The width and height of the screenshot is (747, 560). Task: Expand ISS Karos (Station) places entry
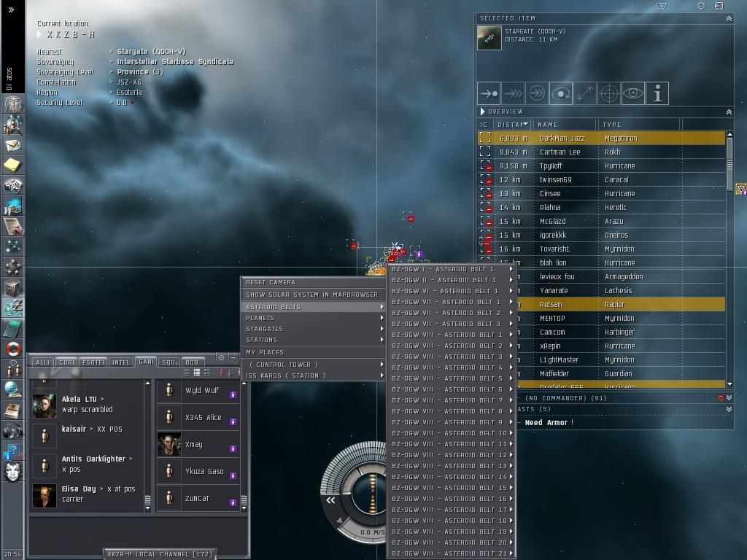pos(313,376)
